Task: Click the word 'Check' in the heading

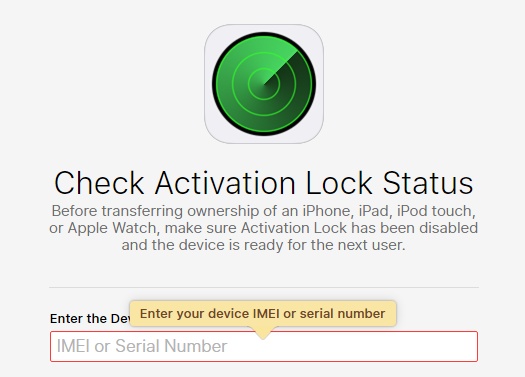Action: (x=99, y=183)
